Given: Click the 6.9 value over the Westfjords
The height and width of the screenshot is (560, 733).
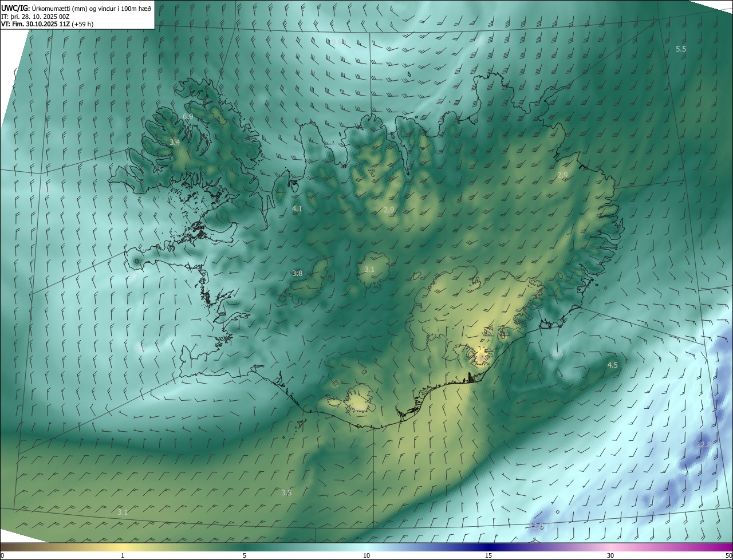Looking at the screenshot, I should (188, 117).
